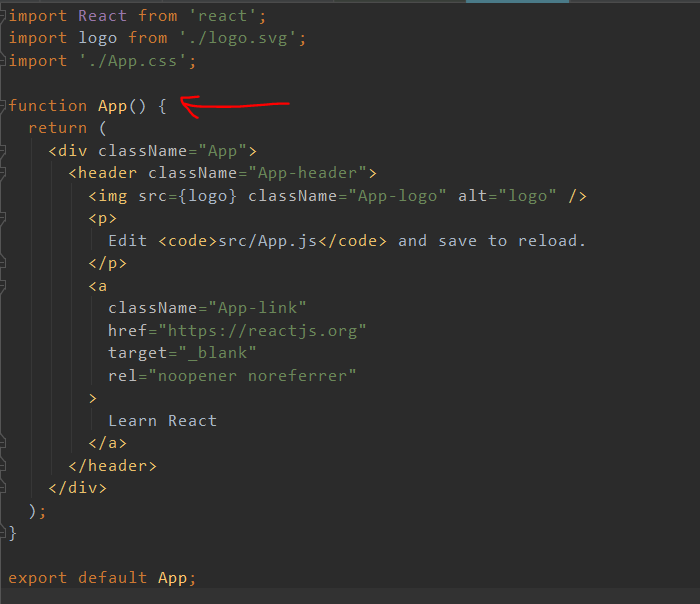This screenshot has width=700, height=604.
Task: Click the 'header' opening tag name
Action: click(108, 173)
